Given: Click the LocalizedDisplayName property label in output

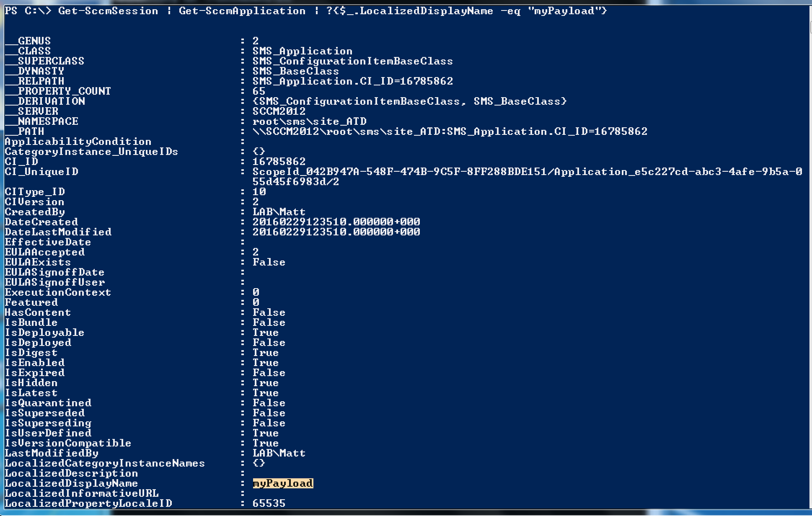Looking at the screenshot, I should pyautogui.click(x=71, y=483).
